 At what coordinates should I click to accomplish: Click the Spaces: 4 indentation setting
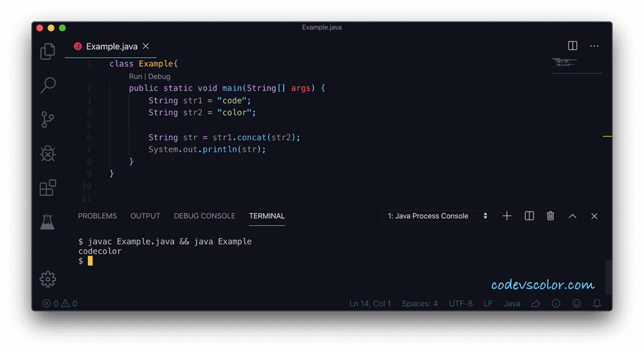point(419,303)
